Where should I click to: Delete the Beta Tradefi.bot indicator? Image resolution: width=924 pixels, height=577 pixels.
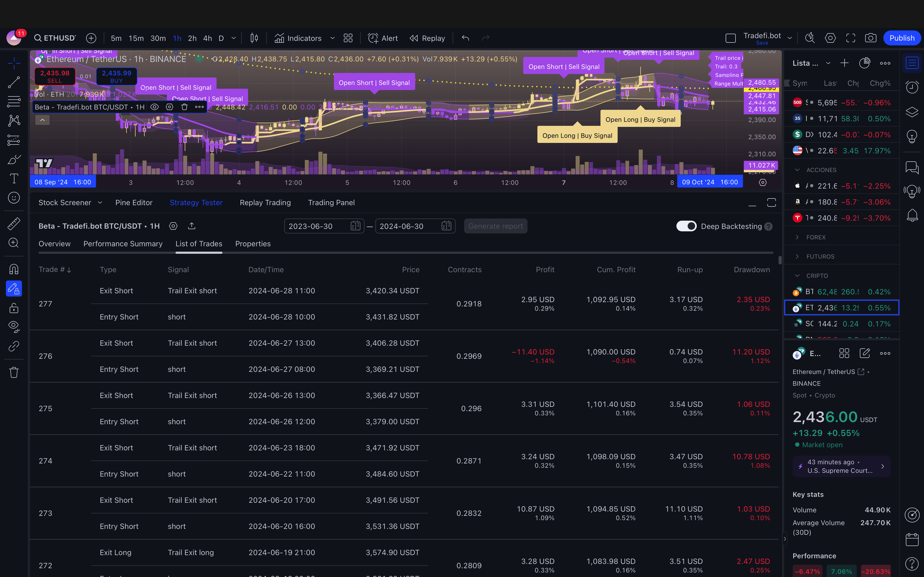click(184, 107)
